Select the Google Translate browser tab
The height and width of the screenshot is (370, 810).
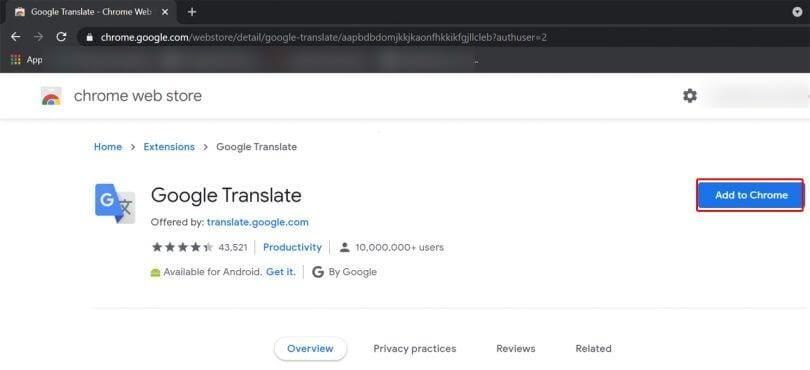92,11
